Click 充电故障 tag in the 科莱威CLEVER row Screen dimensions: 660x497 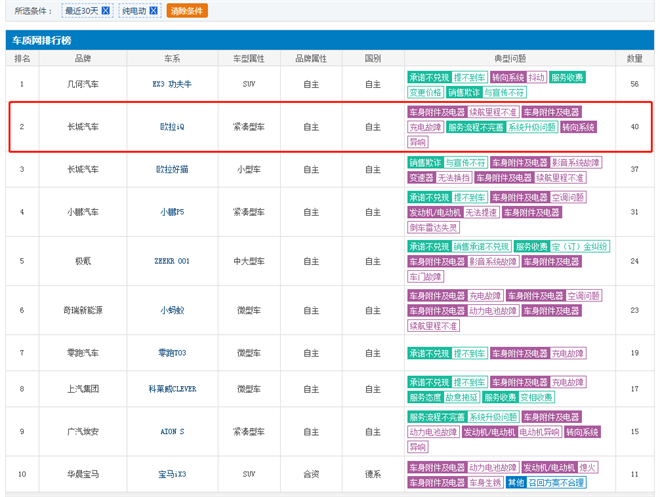[x=568, y=383]
